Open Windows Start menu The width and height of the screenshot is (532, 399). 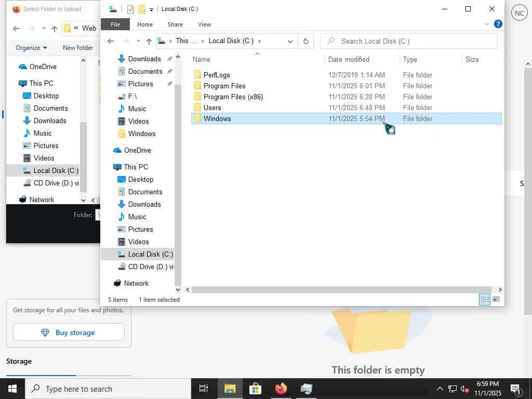click(12, 389)
